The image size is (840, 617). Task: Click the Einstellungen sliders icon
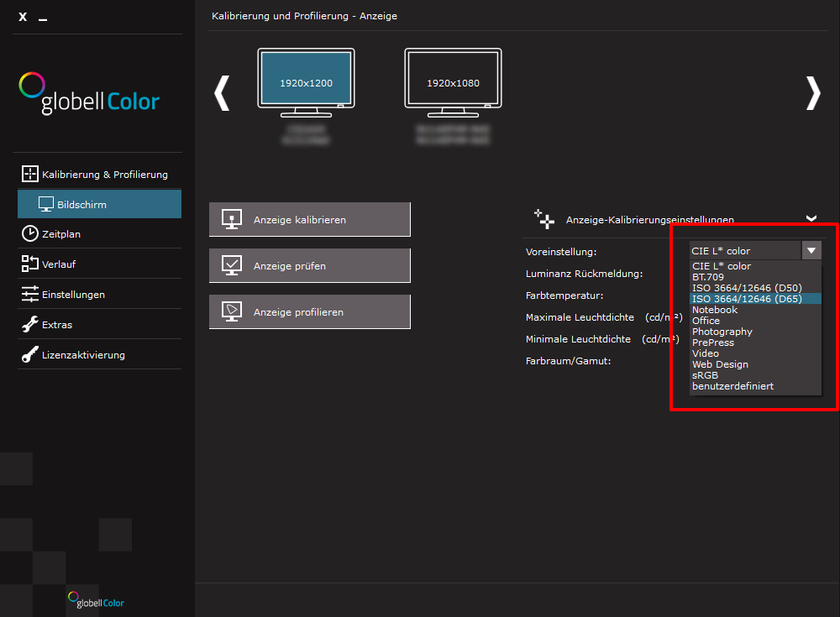pyautogui.click(x=29, y=294)
